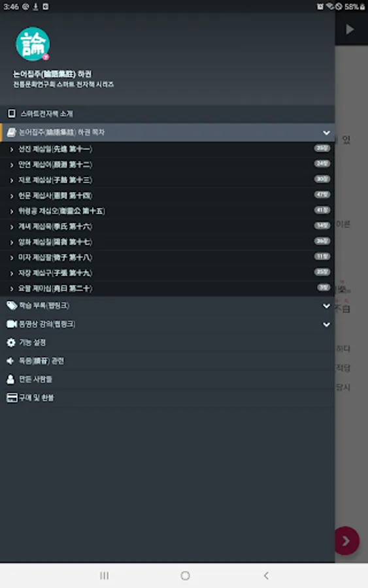Image resolution: width=368 pixels, height=588 pixels.
Task: Tap the Android home button
Action: click(185, 575)
